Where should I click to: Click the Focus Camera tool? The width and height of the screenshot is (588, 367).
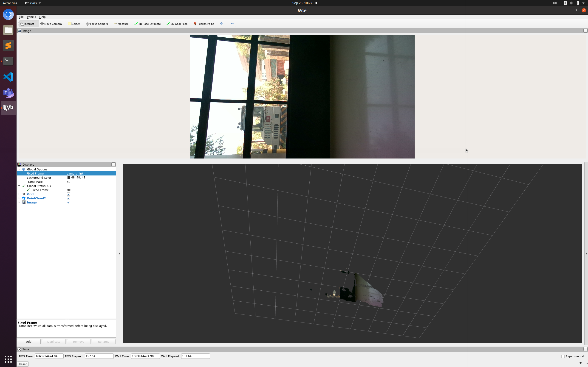coord(97,24)
